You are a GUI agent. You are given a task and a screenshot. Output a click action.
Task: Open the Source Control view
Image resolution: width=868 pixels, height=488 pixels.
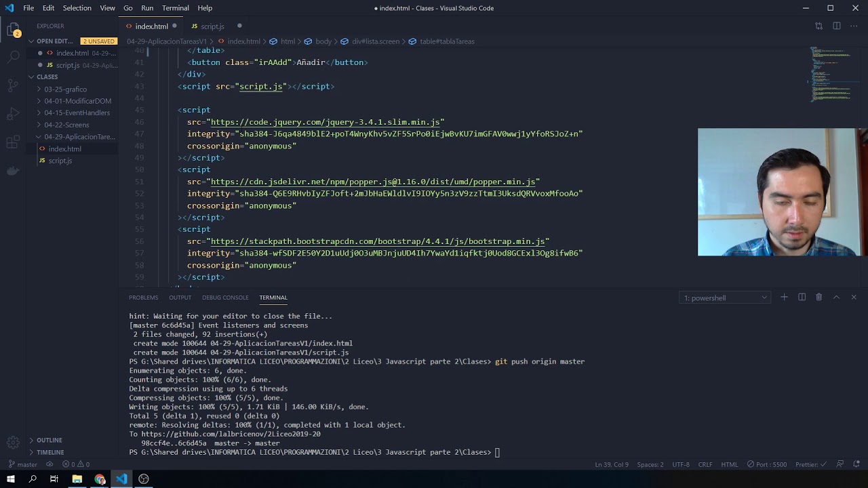(13, 85)
